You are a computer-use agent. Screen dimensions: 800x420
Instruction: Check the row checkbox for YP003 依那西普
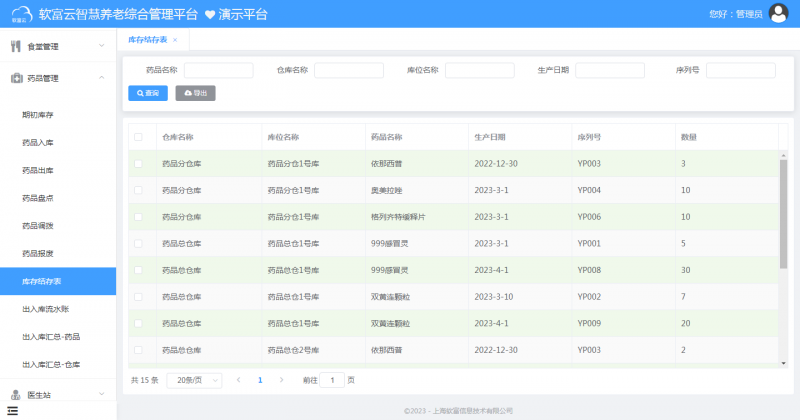pos(138,163)
